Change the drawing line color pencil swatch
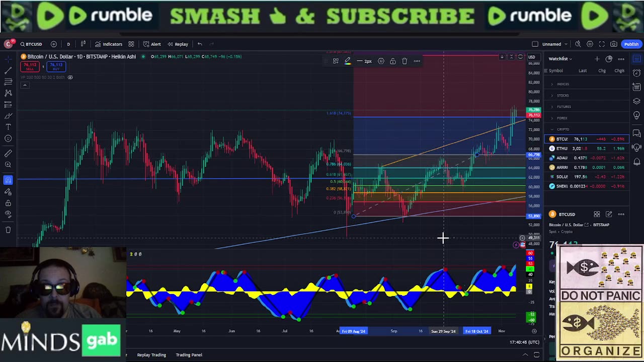 pyautogui.click(x=347, y=61)
